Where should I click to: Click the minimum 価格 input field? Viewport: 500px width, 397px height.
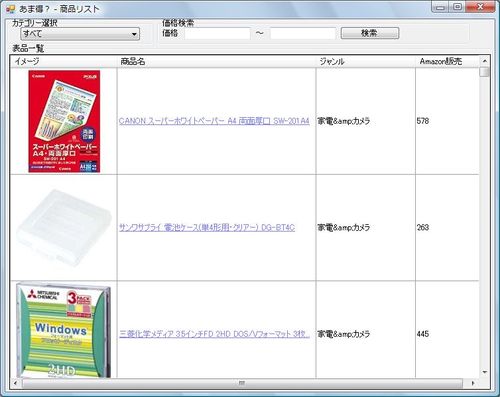(x=217, y=33)
